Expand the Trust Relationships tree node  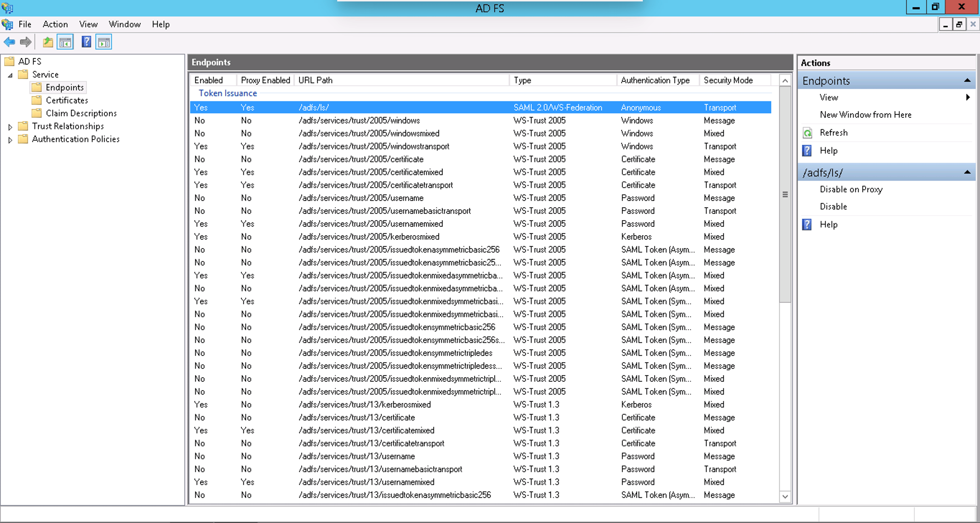10,127
